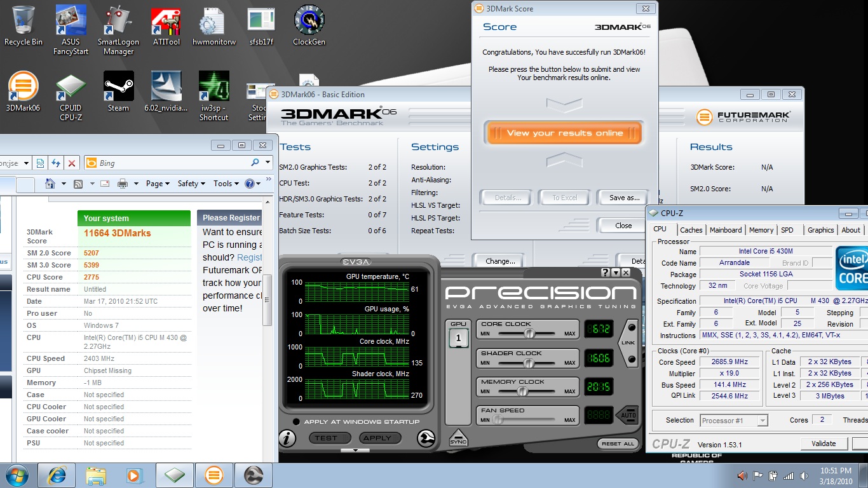Launch ClockGen desktop icon
The width and height of the screenshot is (868, 488).
tap(309, 26)
